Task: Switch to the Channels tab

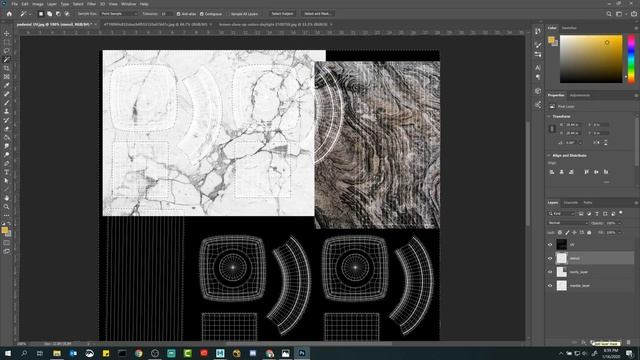Action: [x=571, y=203]
